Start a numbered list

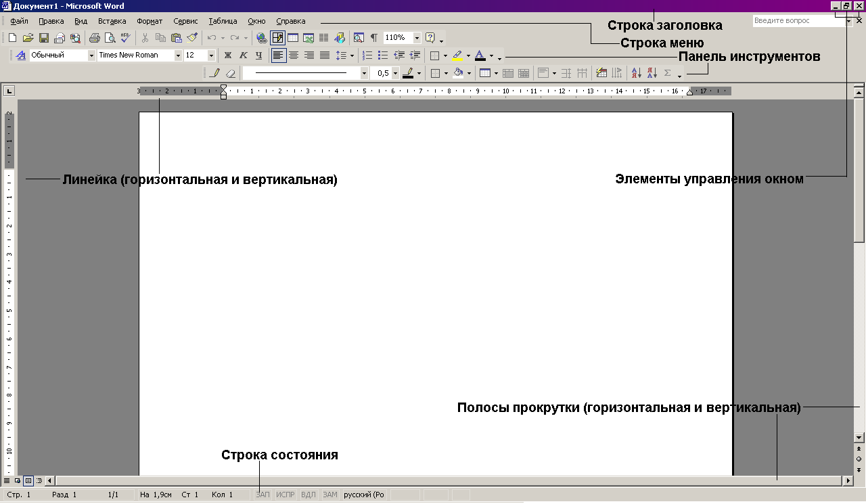(x=367, y=55)
